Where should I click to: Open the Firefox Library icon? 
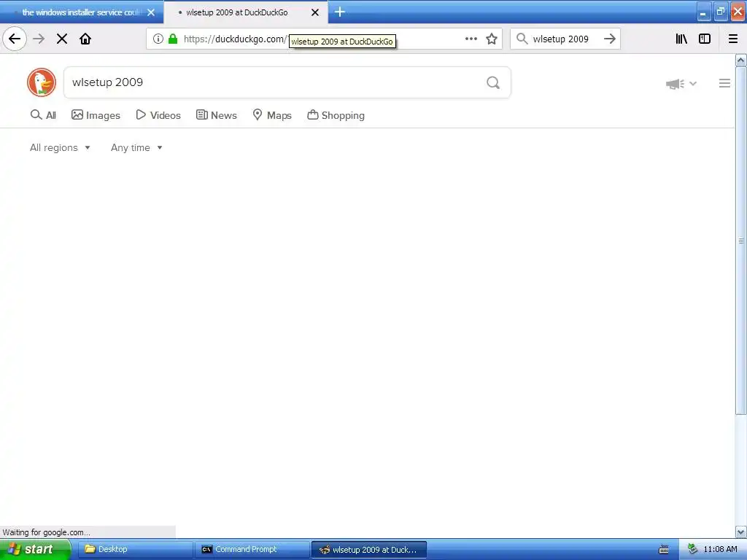pos(681,39)
